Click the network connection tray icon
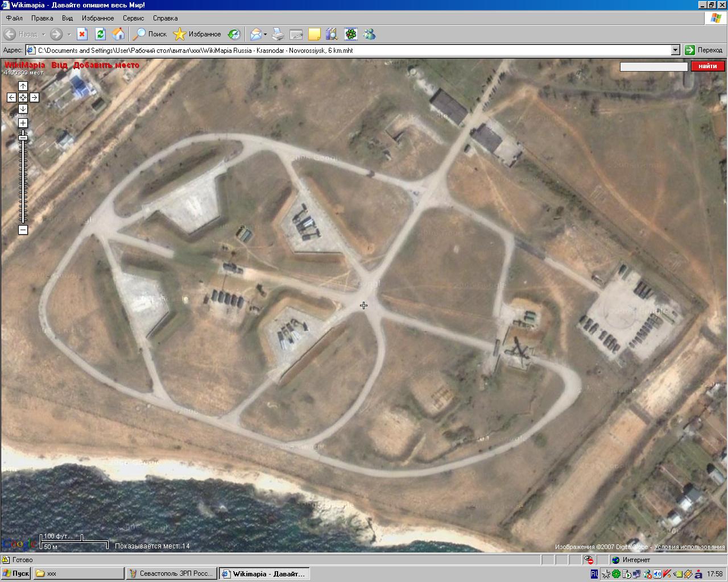 click(636, 574)
